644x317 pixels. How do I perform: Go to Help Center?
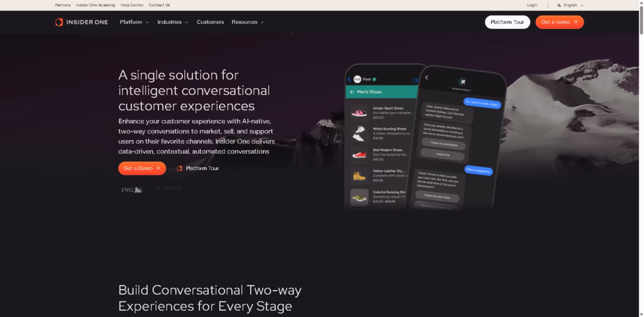[x=132, y=5]
